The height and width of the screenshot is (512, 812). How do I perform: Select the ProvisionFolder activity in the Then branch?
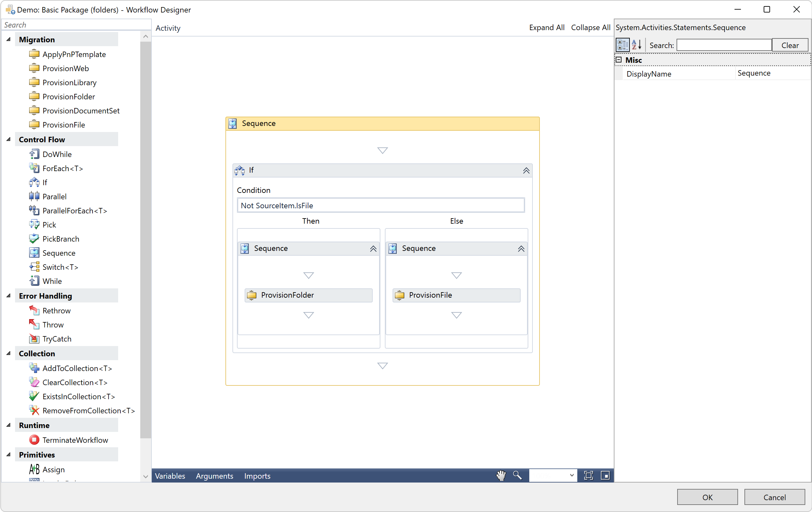point(308,295)
